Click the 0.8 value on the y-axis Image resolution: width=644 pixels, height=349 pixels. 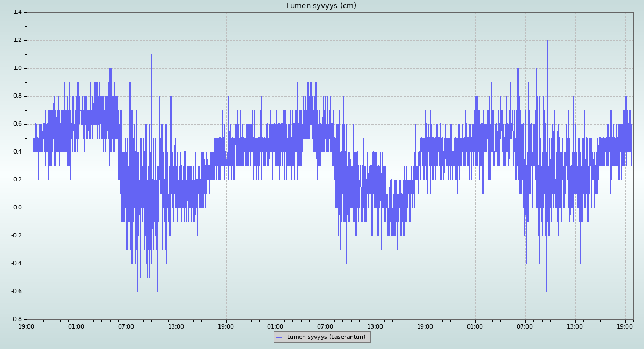[x=17, y=96]
